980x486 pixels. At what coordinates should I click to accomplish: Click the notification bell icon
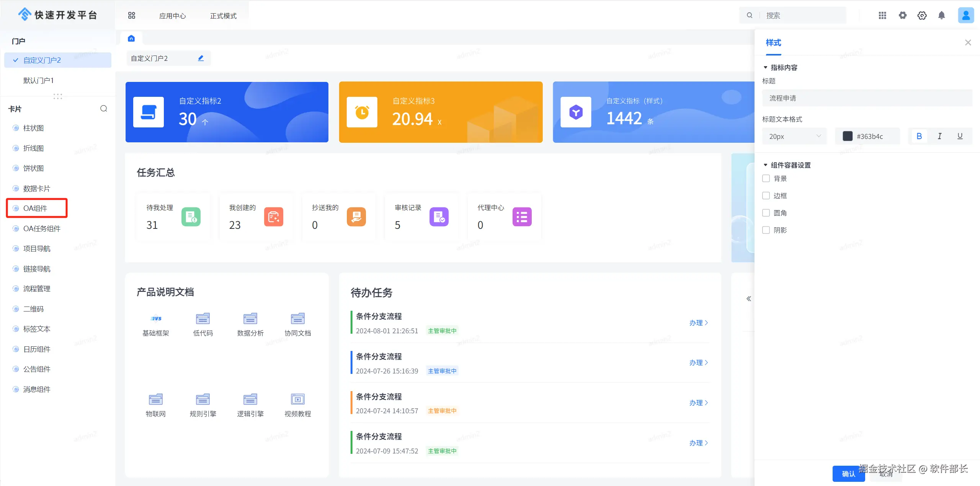tap(941, 15)
